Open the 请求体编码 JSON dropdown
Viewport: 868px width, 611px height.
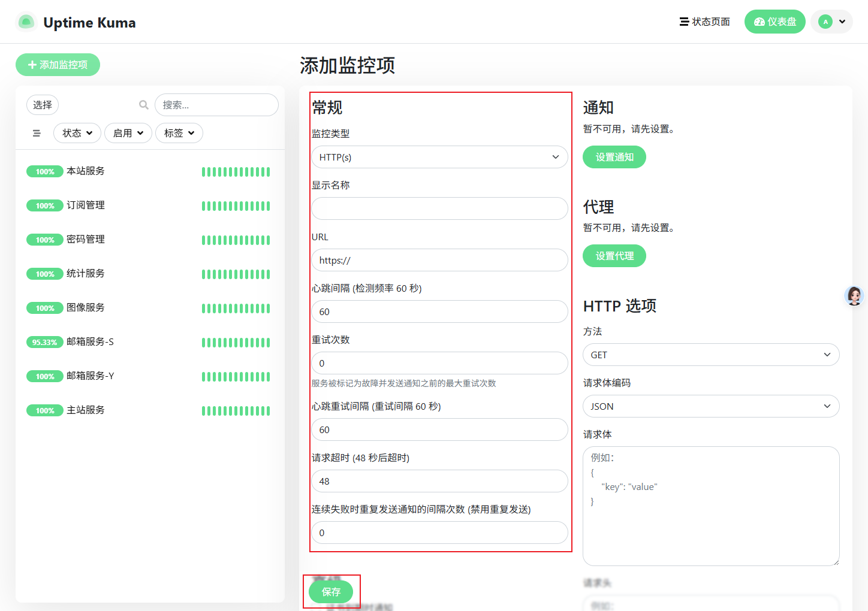point(711,406)
